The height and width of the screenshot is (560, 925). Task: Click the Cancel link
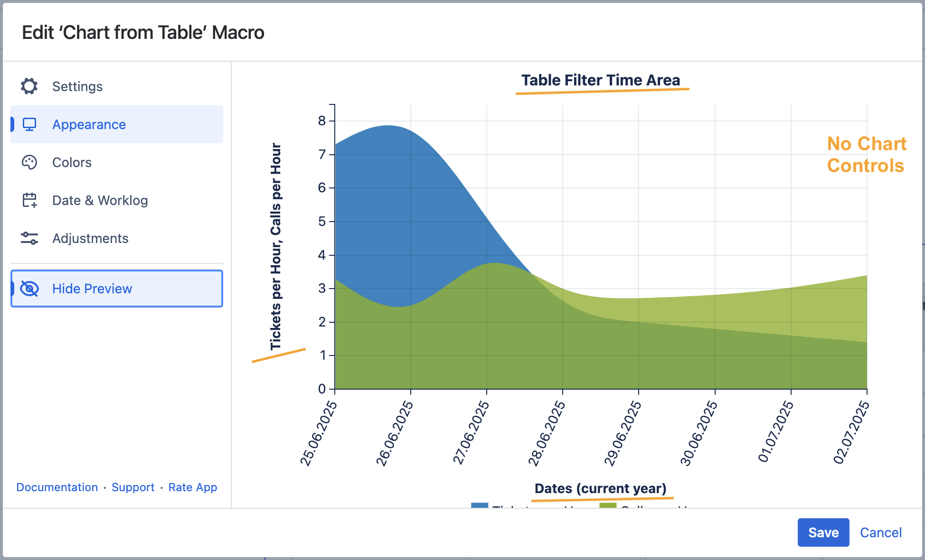tap(880, 532)
